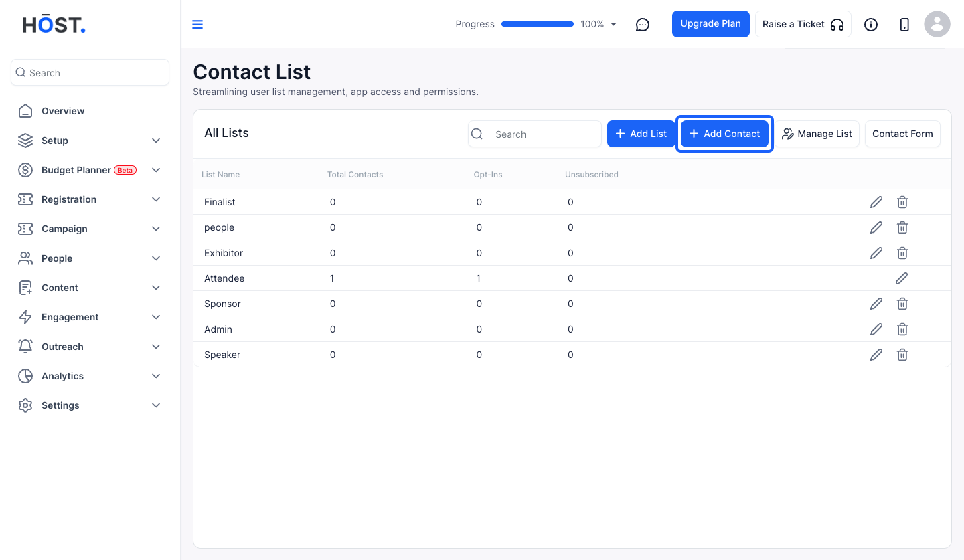
Task: Select the Campaign menu item
Action: pyautogui.click(x=90, y=229)
